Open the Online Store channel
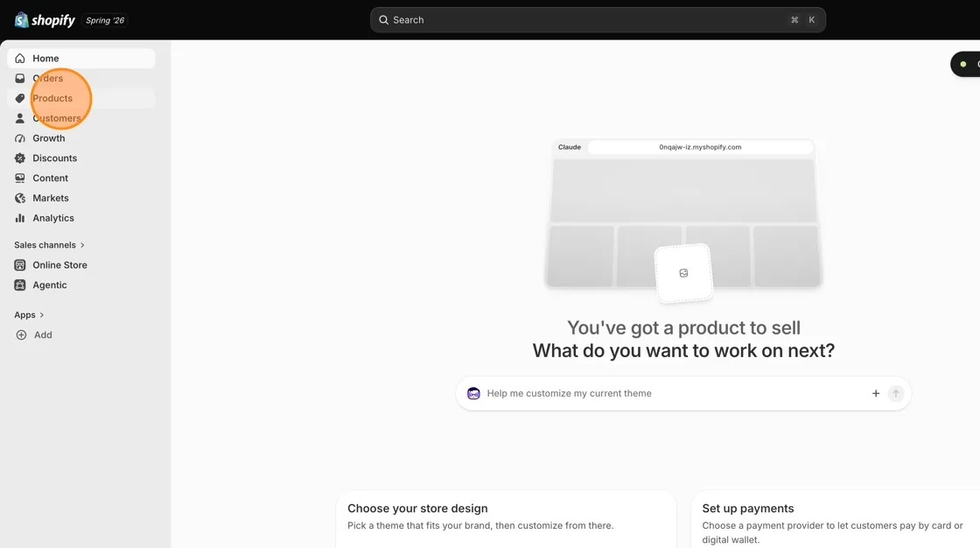 pyautogui.click(x=81, y=265)
